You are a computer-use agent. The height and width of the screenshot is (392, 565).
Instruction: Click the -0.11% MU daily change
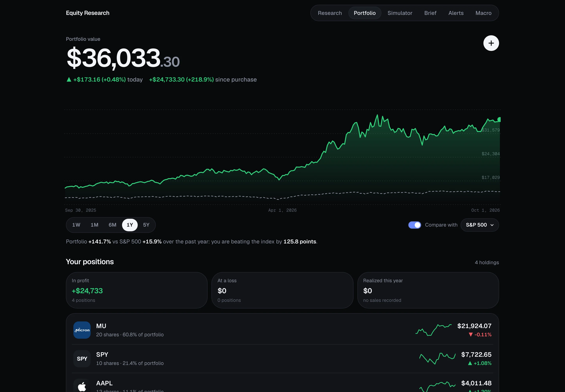click(x=480, y=335)
